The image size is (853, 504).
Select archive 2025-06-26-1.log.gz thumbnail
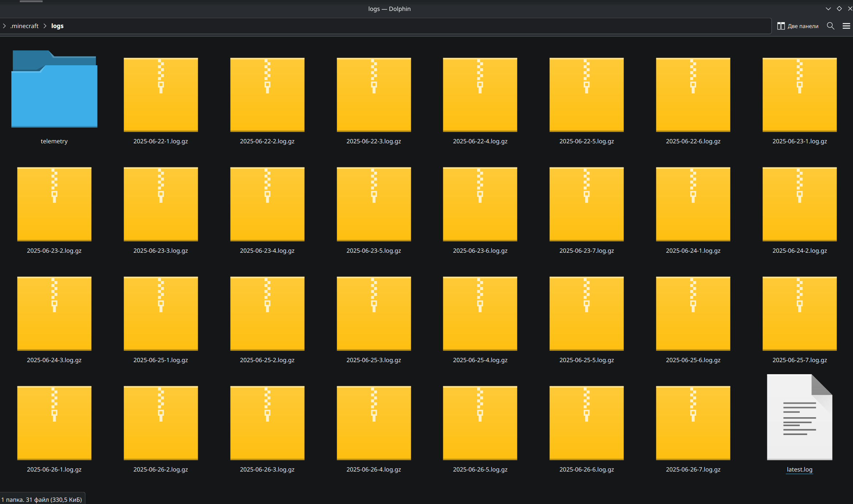tap(54, 423)
